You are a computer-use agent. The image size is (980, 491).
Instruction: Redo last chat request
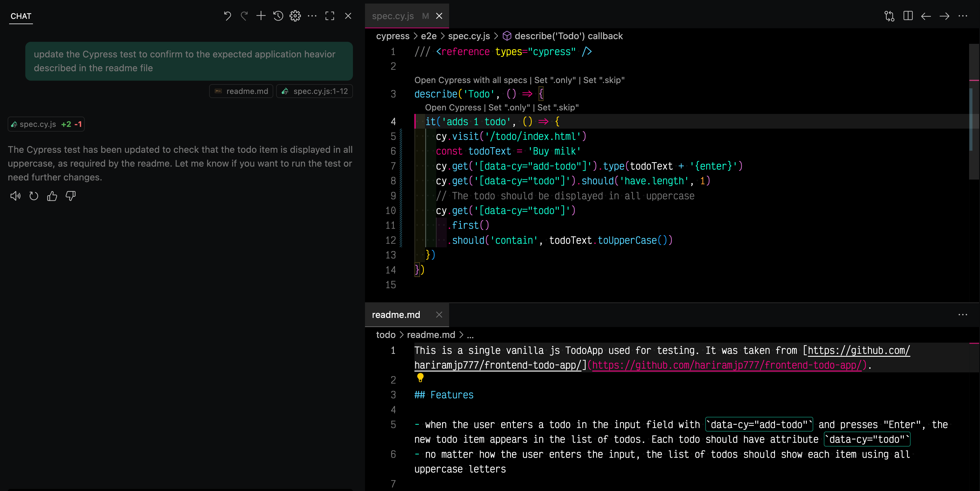click(x=244, y=16)
